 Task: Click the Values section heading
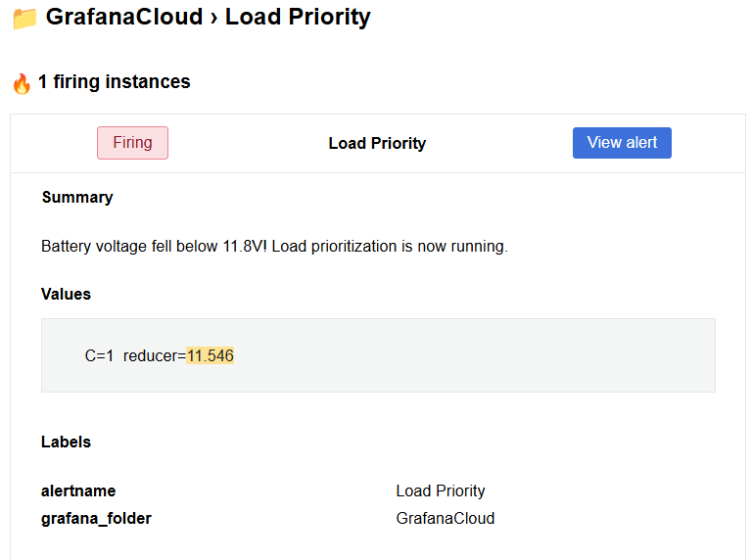pyautogui.click(x=66, y=294)
